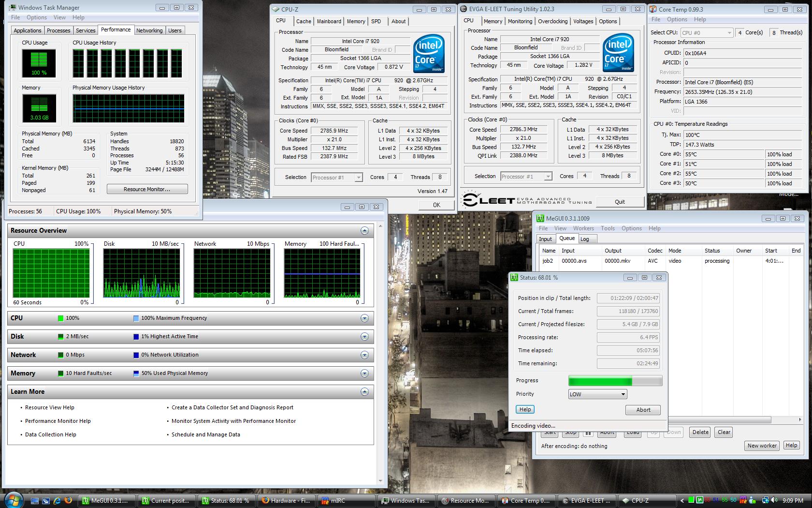This screenshot has width=812, height=508.
Task: Switch to MeGUI 0.3.1 taskbar button
Action: 106,501
